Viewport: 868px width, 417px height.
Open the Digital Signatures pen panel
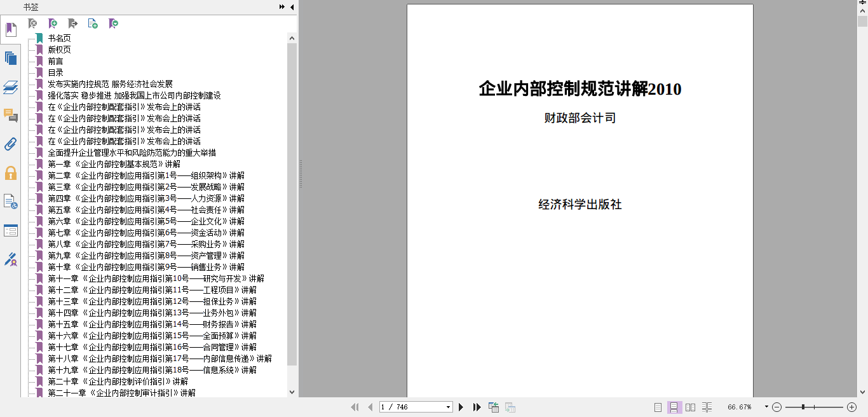point(11,259)
